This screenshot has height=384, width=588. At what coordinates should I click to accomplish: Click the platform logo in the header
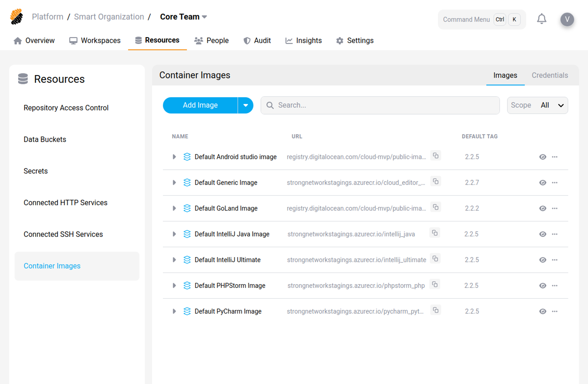tap(16, 17)
